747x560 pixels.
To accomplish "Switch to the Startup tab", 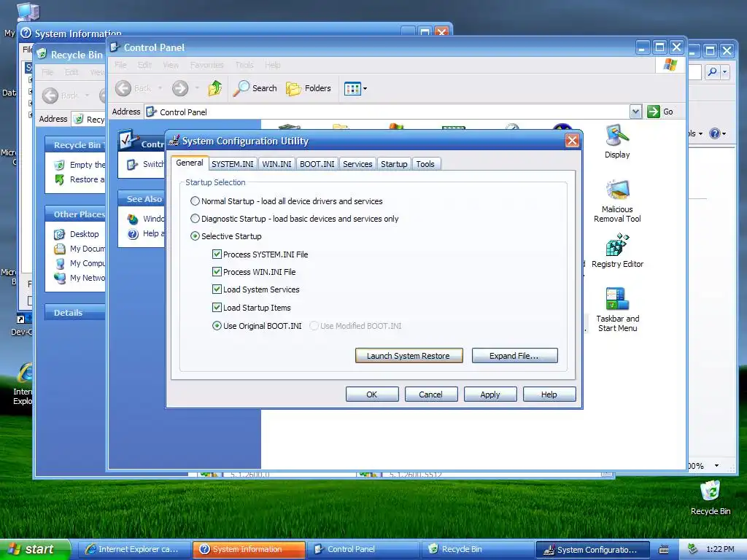I will click(x=394, y=164).
